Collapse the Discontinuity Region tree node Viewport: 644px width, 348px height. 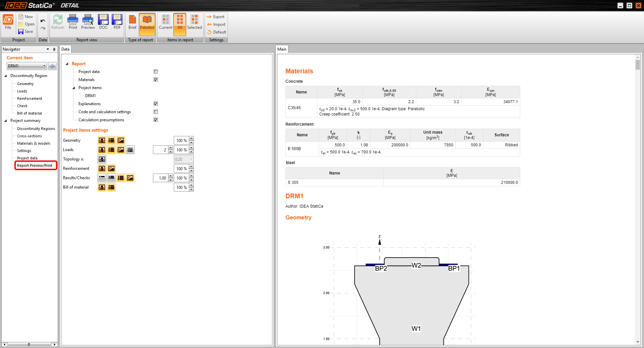[6, 76]
